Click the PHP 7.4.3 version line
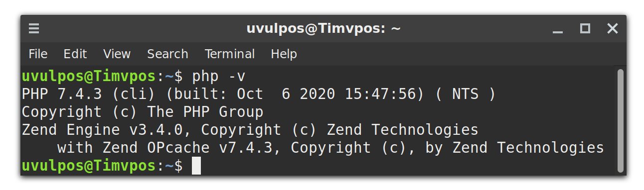This screenshot has width=644, height=190. click(259, 94)
